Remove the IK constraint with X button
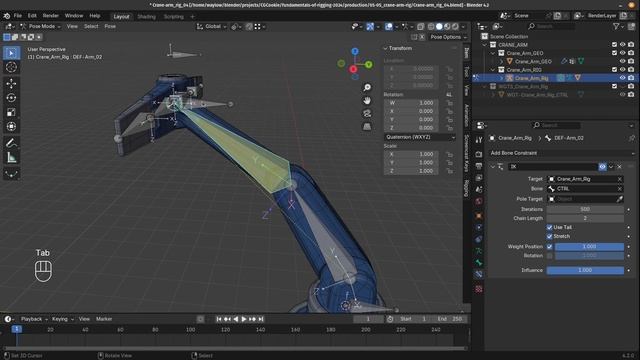The width and height of the screenshot is (640, 360). tap(619, 167)
